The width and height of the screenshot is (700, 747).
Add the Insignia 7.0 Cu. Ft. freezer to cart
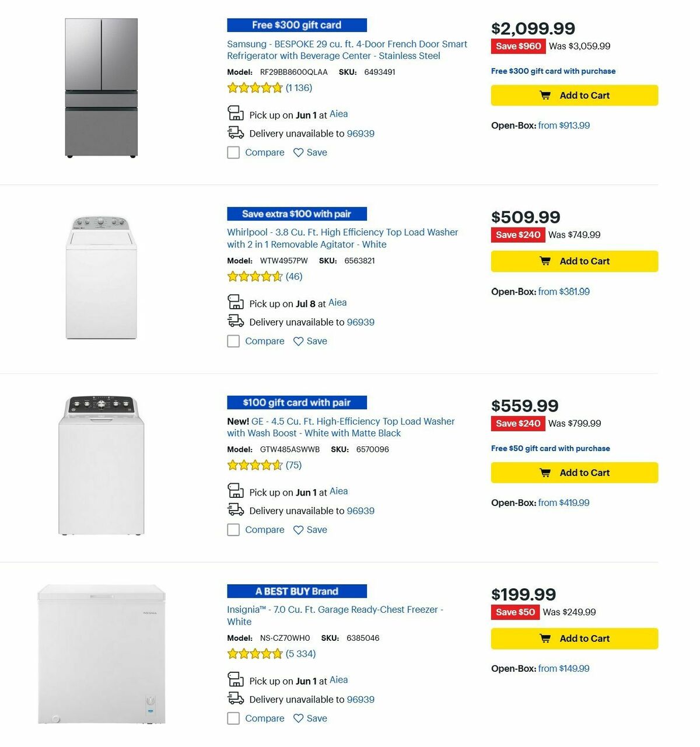574,638
